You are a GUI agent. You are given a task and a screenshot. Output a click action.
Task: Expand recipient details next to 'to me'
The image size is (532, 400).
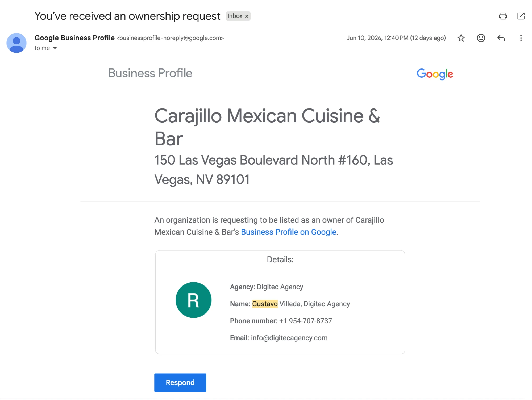[x=55, y=48]
